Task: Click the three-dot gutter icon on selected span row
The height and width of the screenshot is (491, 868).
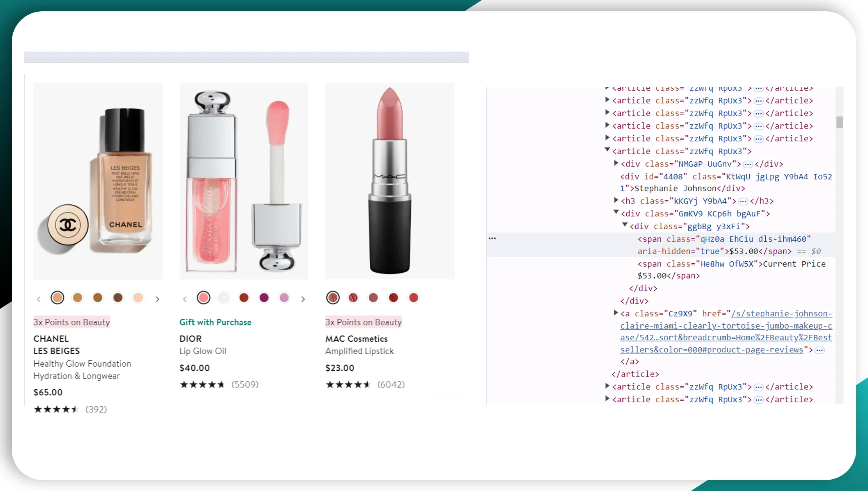Action: click(x=492, y=238)
